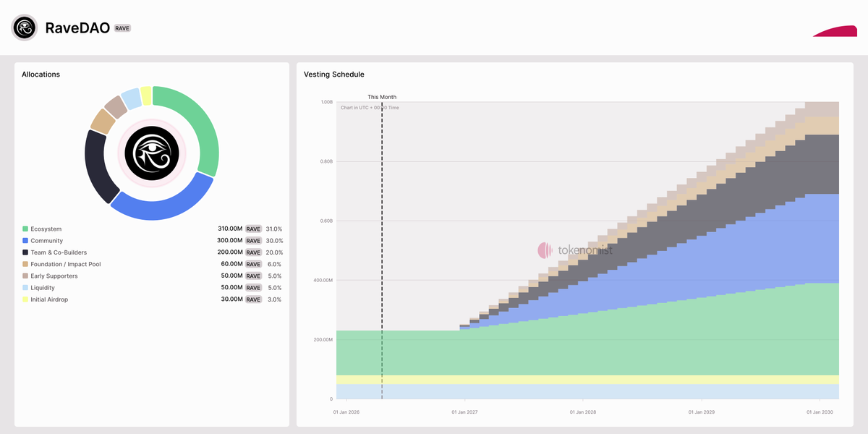Click the RaveDAO logo in the header

click(x=25, y=27)
